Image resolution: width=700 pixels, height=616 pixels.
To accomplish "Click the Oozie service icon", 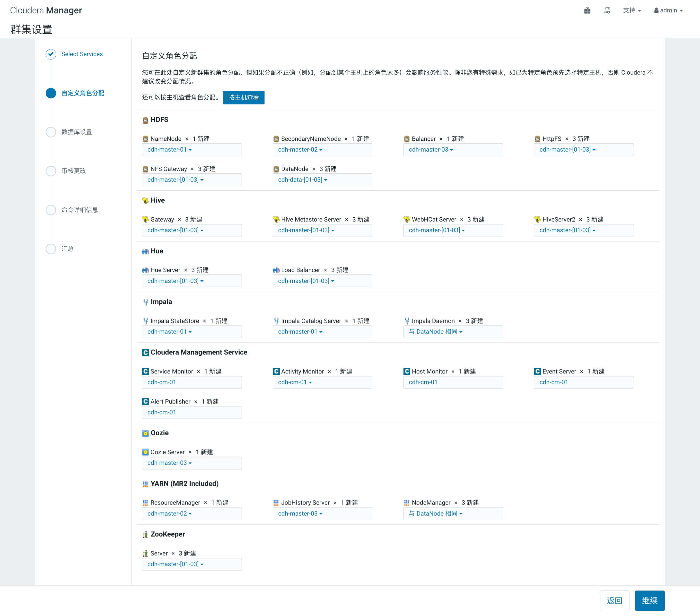I will (145, 433).
